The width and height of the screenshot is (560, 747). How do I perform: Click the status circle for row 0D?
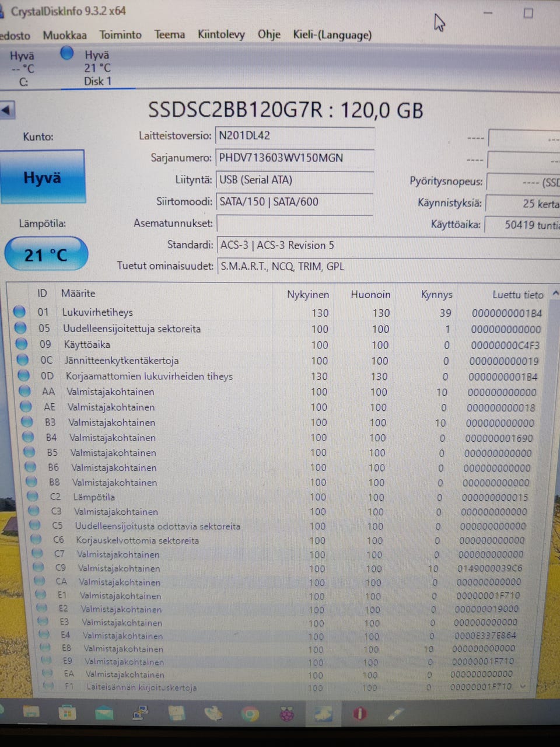[23, 375]
